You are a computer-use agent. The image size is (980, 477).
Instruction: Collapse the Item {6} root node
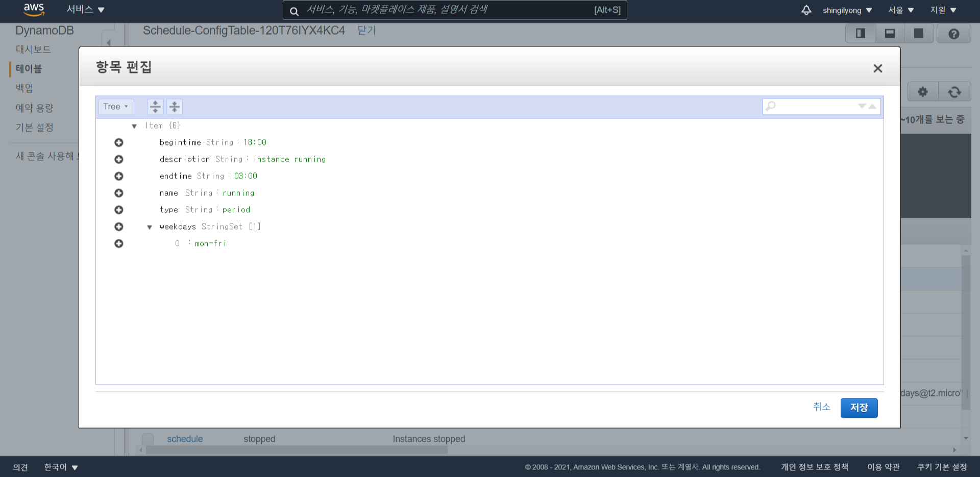134,126
